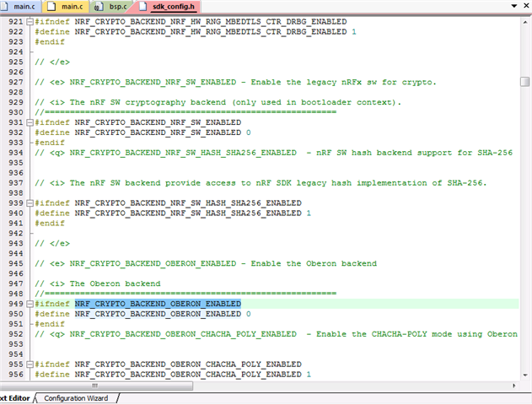Click the SHA-256 hash backend comment line 934

[x=273, y=153]
